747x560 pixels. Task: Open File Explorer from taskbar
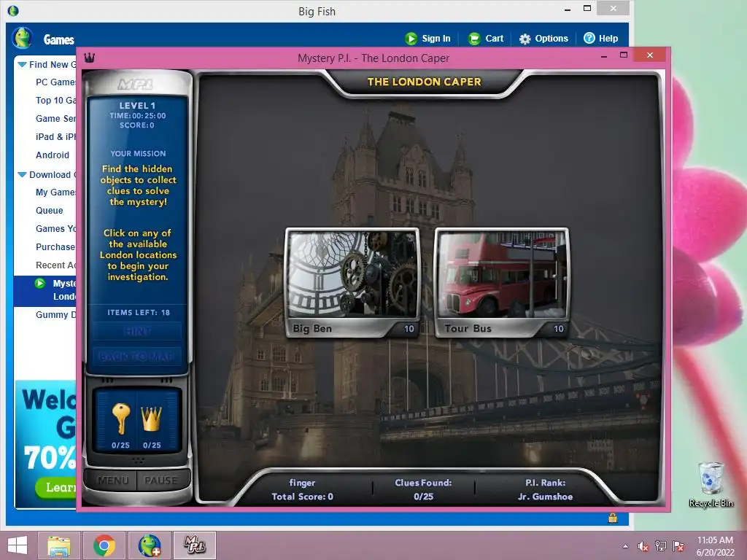[59, 545]
